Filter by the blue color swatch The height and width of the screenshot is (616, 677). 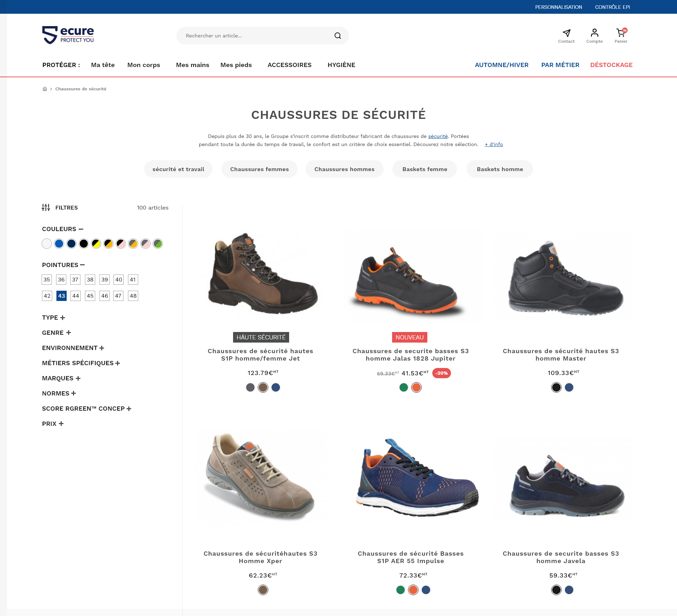(59, 244)
